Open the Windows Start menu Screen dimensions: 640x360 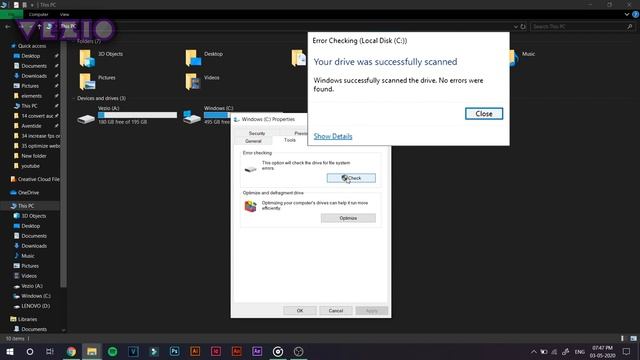(x=9, y=351)
